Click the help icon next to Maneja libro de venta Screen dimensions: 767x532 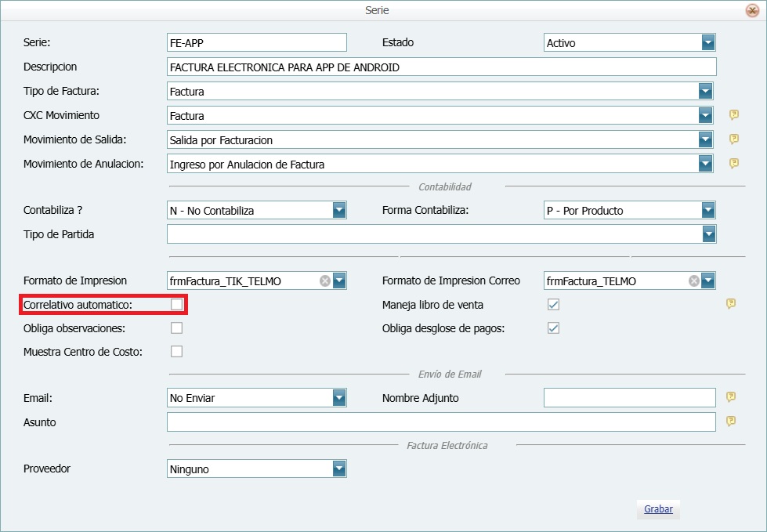pyautogui.click(x=731, y=304)
